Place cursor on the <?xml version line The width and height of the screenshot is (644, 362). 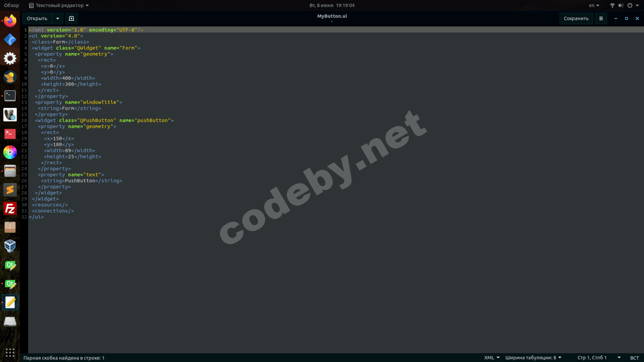(x=86, y=30)
